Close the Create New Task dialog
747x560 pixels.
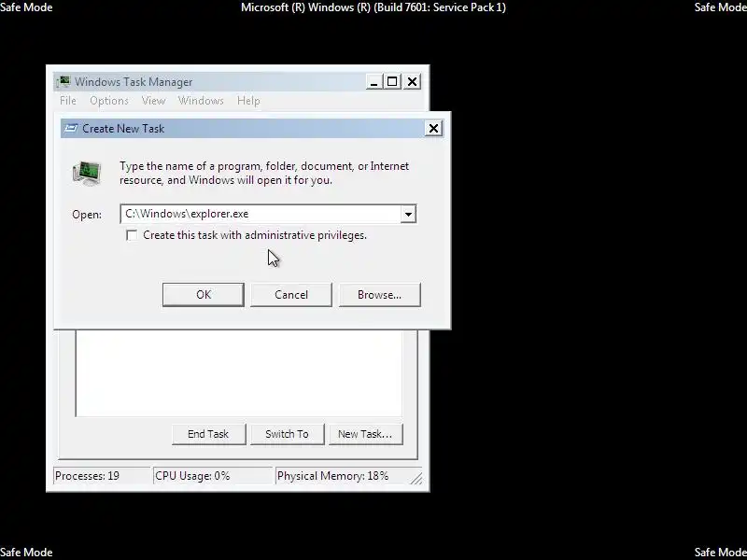(433, 129)
